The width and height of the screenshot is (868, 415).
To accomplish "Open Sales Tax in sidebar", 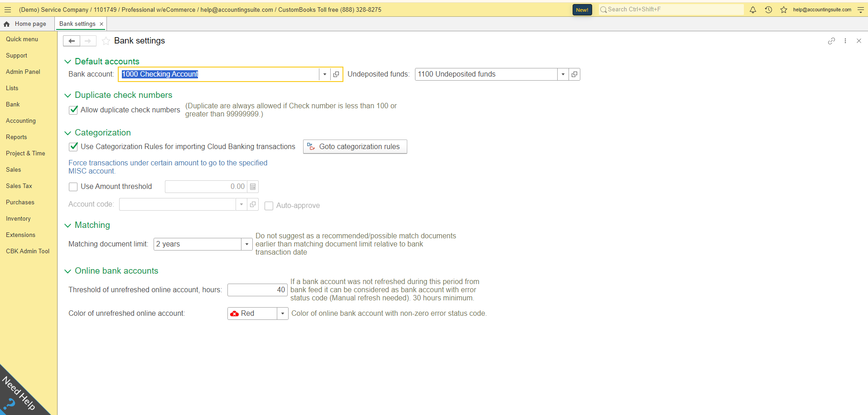I will (19, 186).
